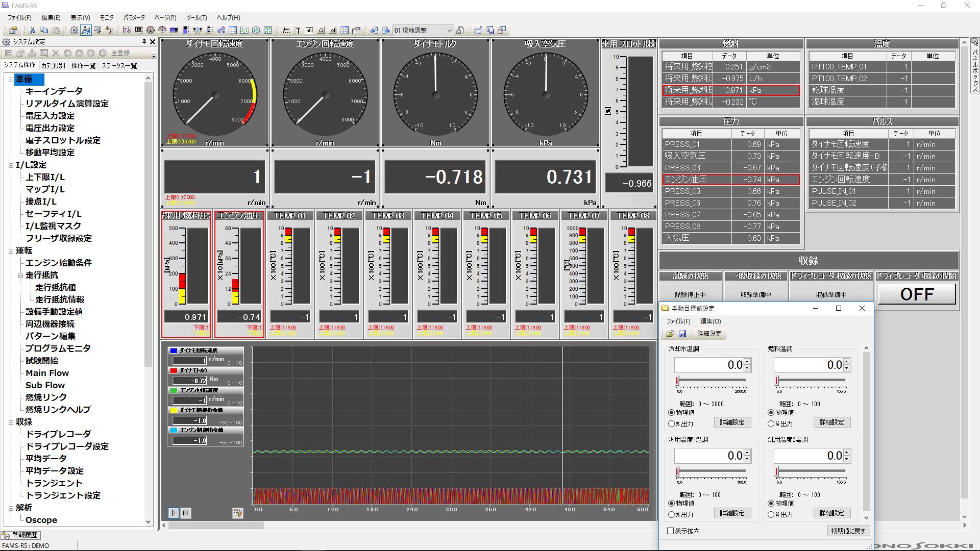980x551 pixels.
Task: Insert half-circle gauge via toolbar icon
Action: [x=162, y=31]
